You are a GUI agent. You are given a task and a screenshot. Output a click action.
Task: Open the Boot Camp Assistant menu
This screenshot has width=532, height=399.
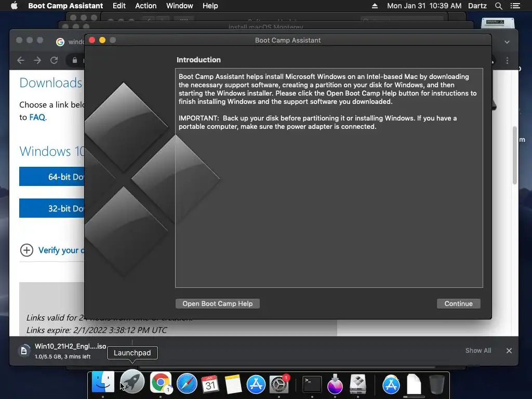point(65,6)
